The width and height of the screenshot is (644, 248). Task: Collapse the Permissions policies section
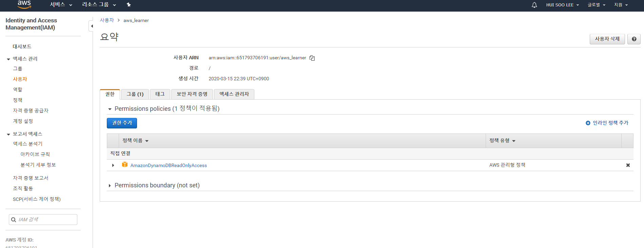point(110,109)
